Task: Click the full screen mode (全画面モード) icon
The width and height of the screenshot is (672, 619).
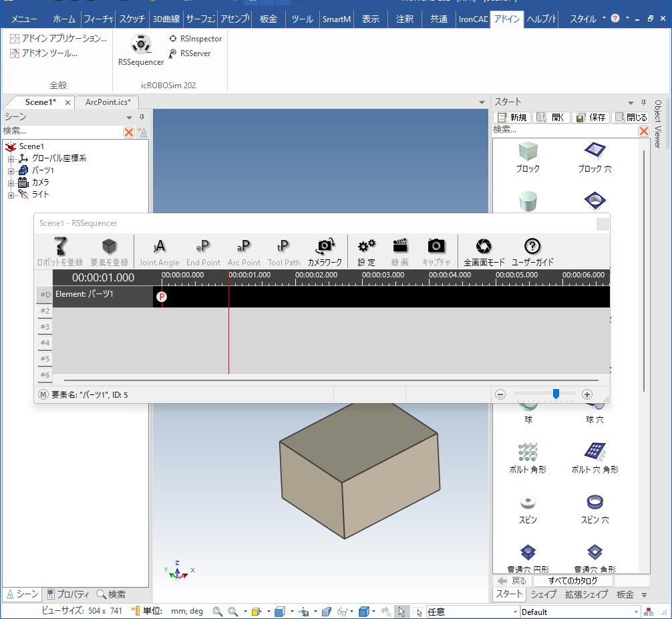Action: [484, 247]
